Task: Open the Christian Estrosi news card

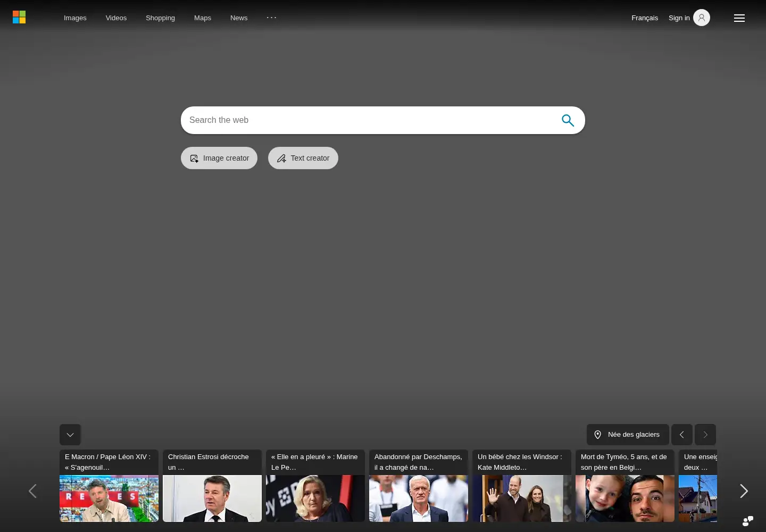Action: (x=212, y=486)
